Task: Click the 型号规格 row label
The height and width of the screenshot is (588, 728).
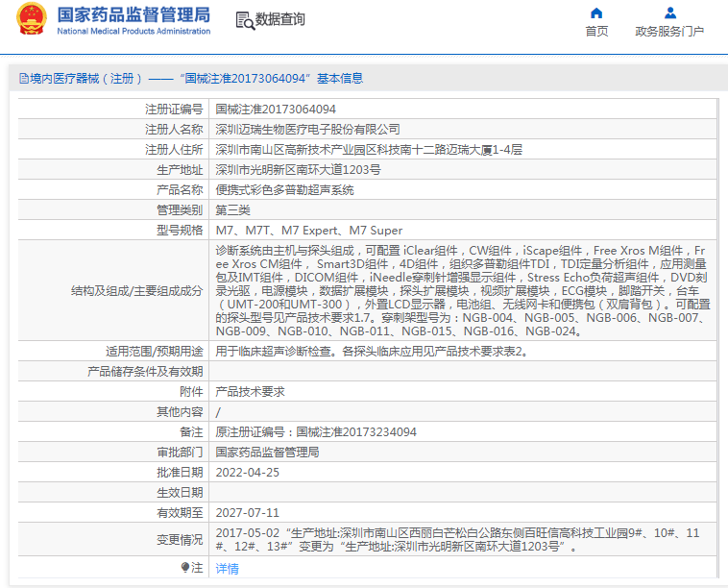Action: [180, 231]
